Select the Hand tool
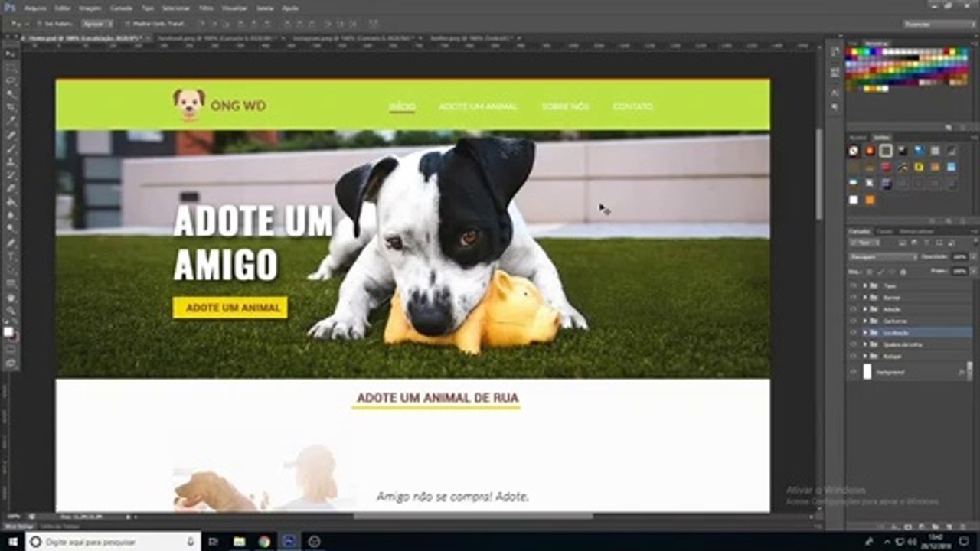980x551 pixels. [x=11, y=296]
